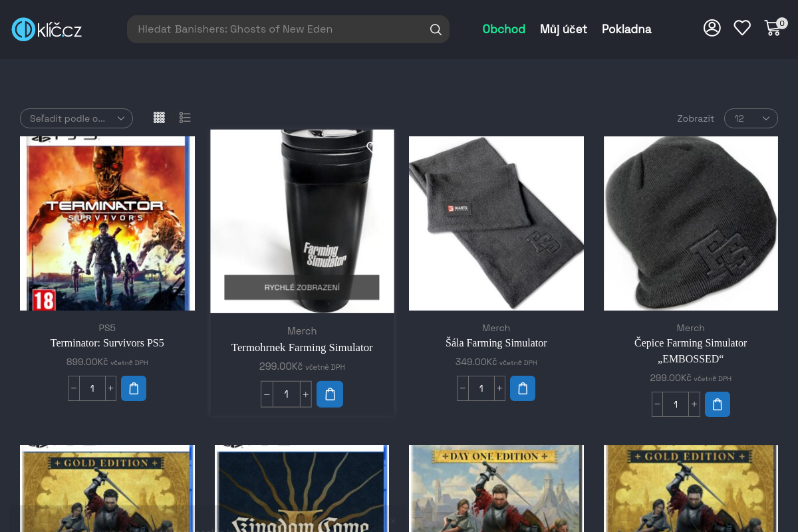Expand the Zobrazit items-per-page dropdown
The image size is (798, 532).
(x=751, y=118)
